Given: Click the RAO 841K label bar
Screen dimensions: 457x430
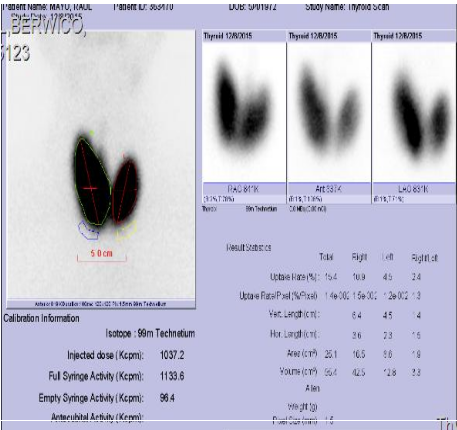Looking at the screenshot, I should [244, 189].
